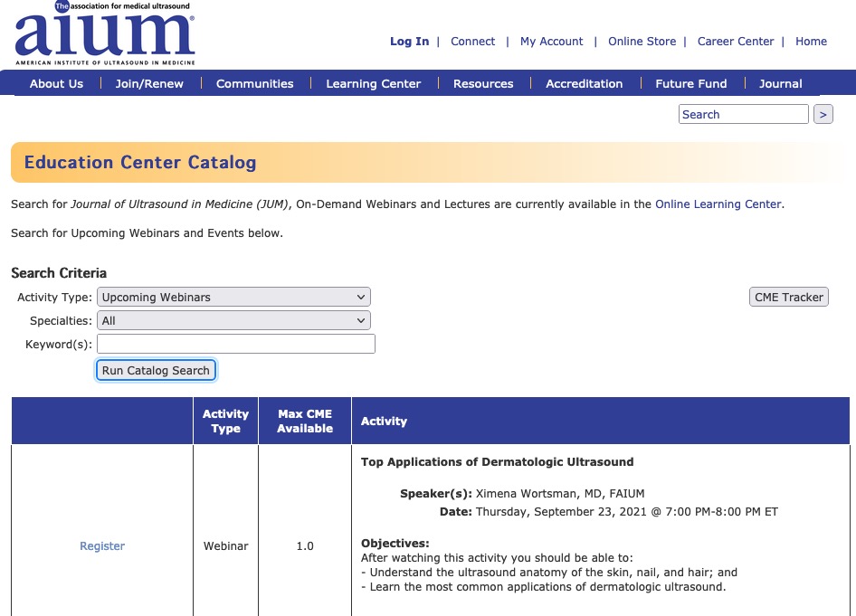The width and height of the screenshot is (856, 616).
Task: Focus the site Search field
Action: point(744,114)
